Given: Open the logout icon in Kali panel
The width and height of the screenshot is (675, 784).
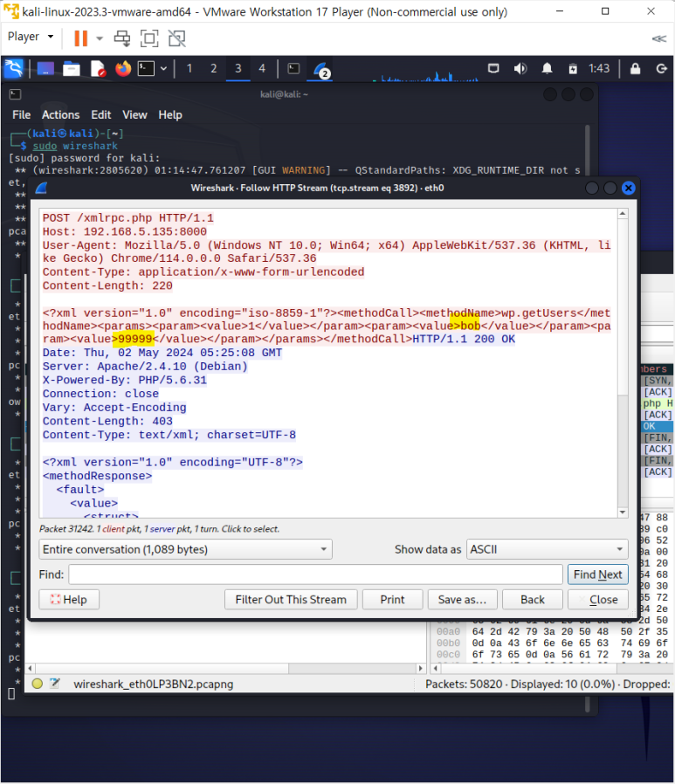Looking at the screenshot, I should click(x=662, y=68).
